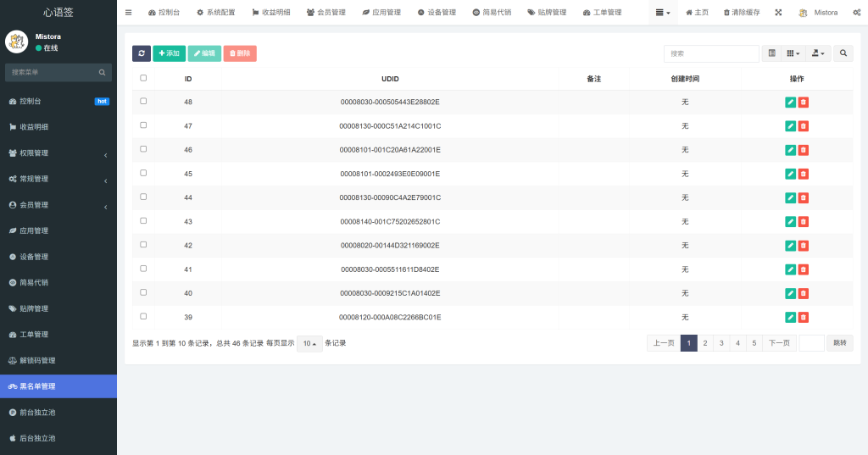868x455 pixels.
Task: Open the 系统配置 top tab
Action: (x=216, y=12)
